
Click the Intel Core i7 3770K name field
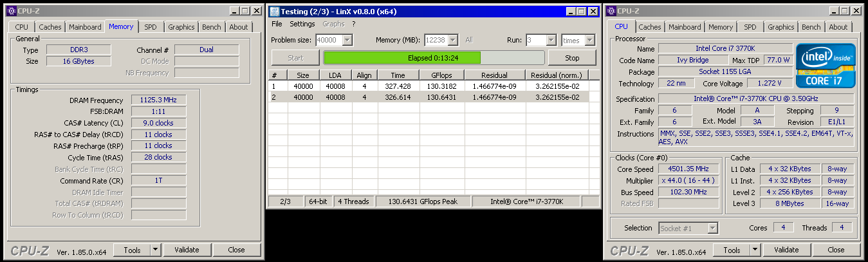click(x=726, y=49)
